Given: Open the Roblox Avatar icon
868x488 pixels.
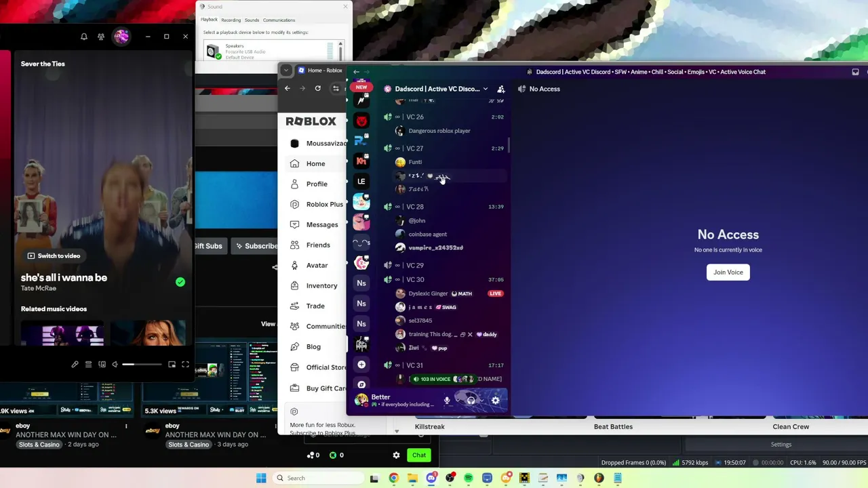Looking at the screenshot, I should point(294,265).
